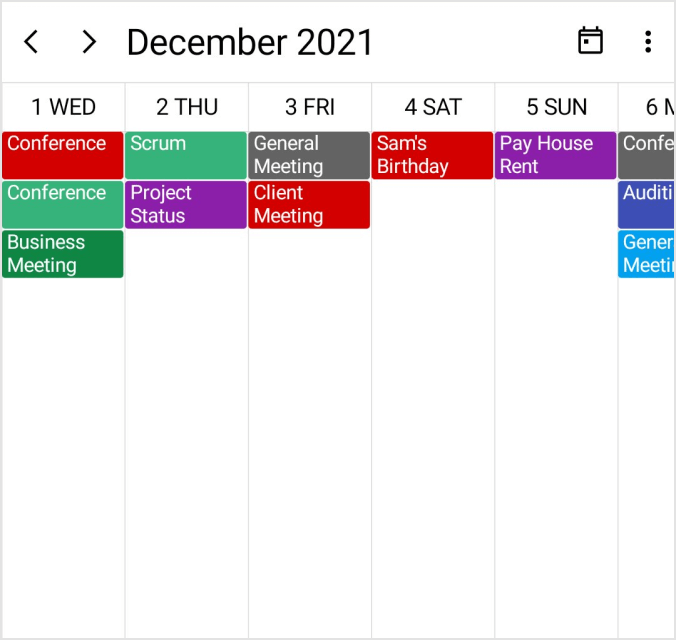Go to the next month arrow

point(89,42)
